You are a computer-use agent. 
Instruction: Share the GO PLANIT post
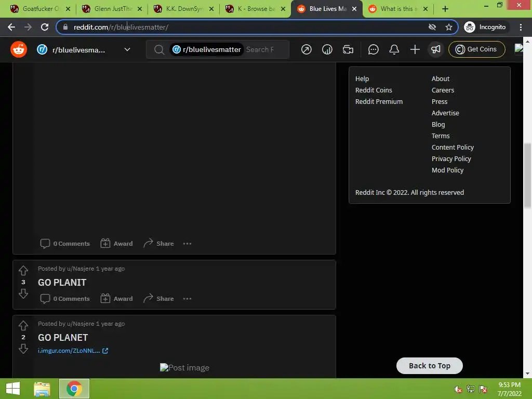point(158,299)
